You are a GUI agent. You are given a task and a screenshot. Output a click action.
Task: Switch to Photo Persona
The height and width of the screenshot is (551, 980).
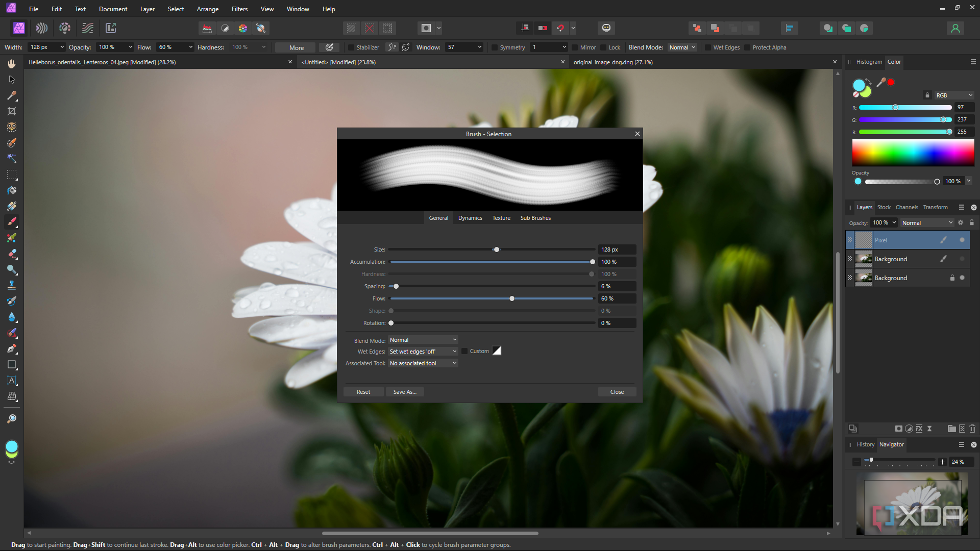[19, 28]
